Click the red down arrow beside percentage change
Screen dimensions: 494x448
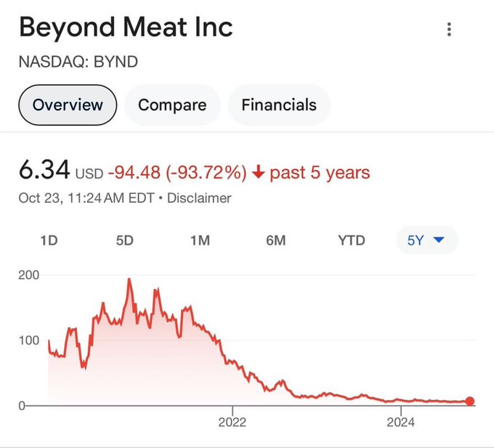pyautogui.click(x=259, y=173)
